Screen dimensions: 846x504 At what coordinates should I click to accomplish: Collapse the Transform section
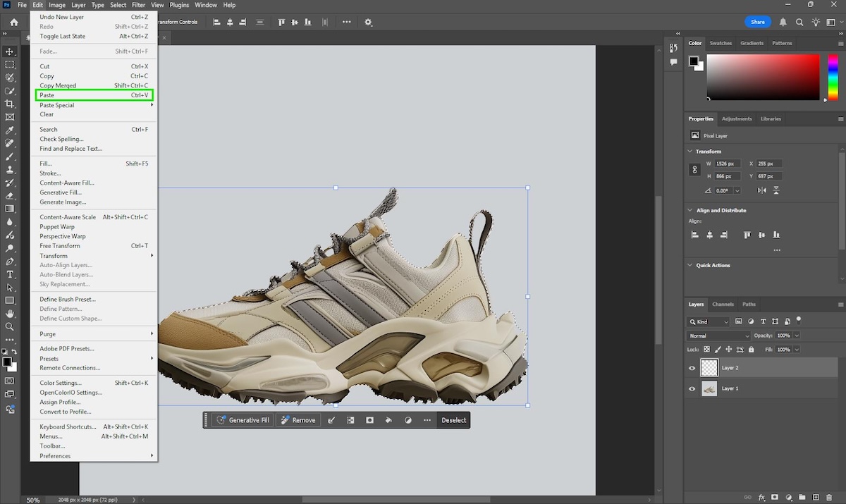click(x=691, y=151)
